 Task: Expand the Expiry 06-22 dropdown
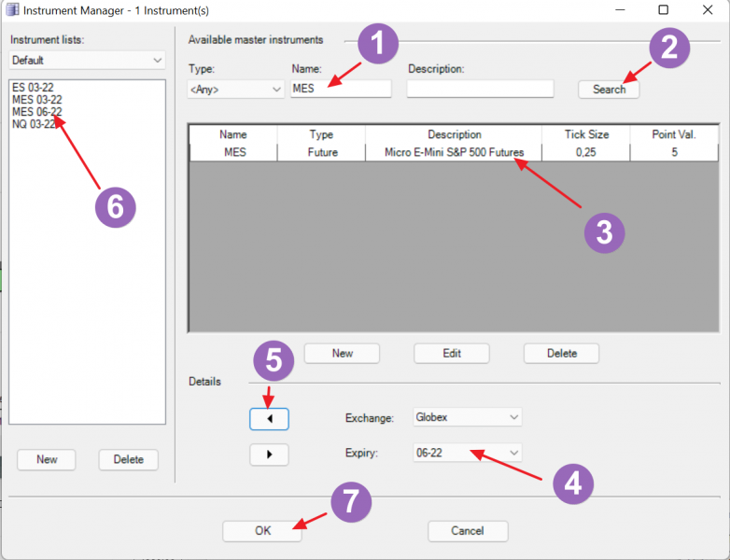(468, 453)
